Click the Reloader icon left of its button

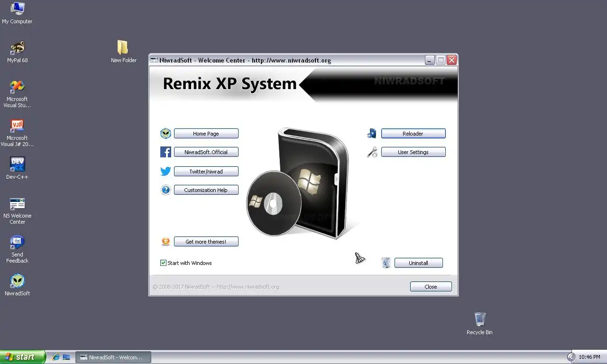372,134
